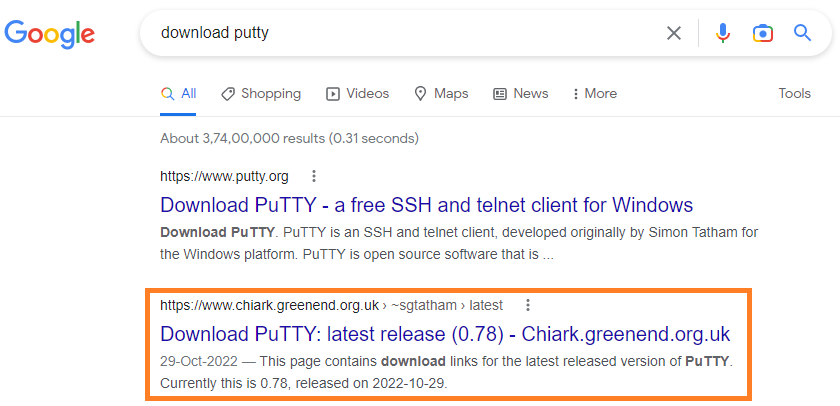
Task: Switch to the Videos tab
Action: [357, 94]
